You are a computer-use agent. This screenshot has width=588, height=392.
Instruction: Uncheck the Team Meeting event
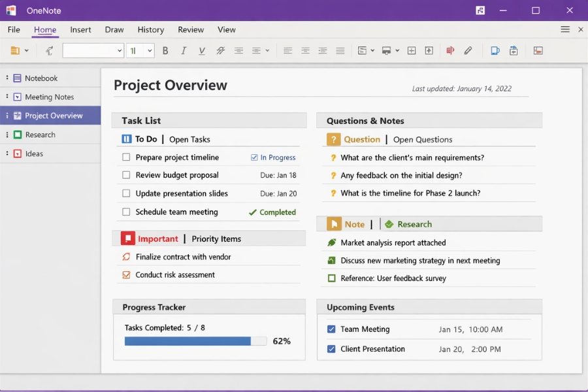(x=331, y=329)
